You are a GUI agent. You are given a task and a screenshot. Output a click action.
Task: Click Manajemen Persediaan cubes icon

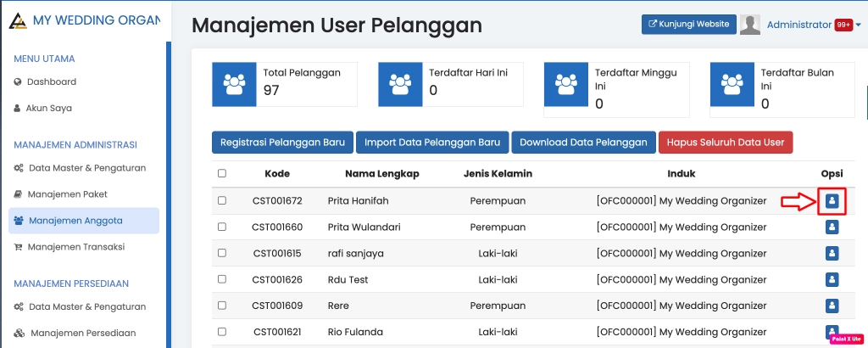(x=19, y=334)
